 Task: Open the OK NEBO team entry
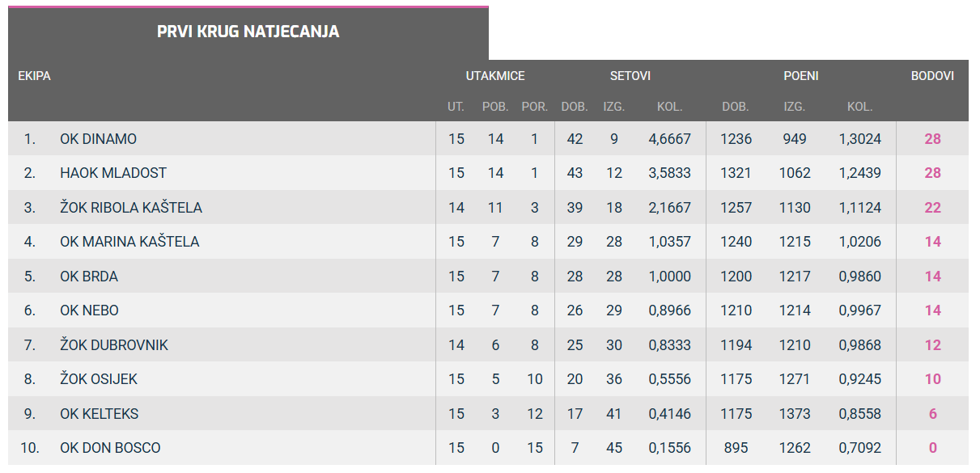pyautogui.click(x=89, y=310)
